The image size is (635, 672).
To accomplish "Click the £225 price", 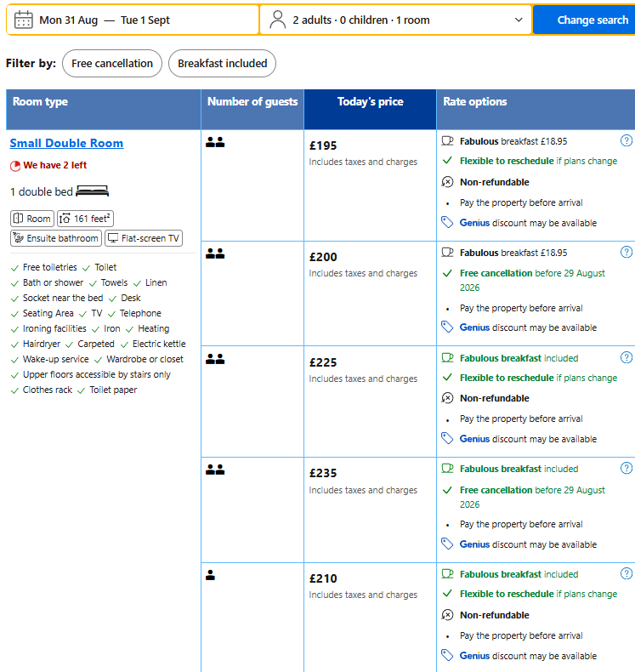I will point(323,362).
